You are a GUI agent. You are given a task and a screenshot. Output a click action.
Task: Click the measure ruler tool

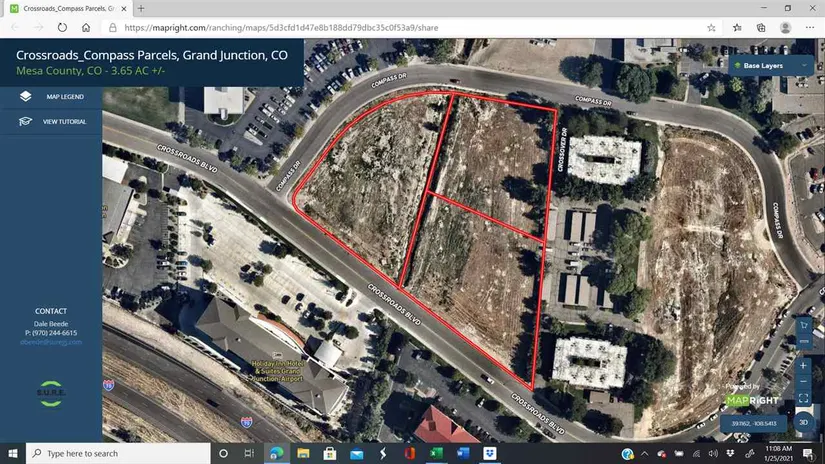[x=803, y=342]
